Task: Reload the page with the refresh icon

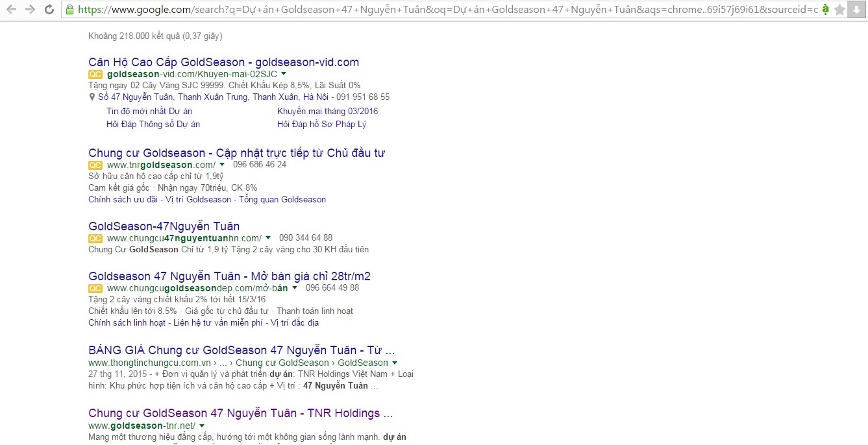Action: [49, 10]
